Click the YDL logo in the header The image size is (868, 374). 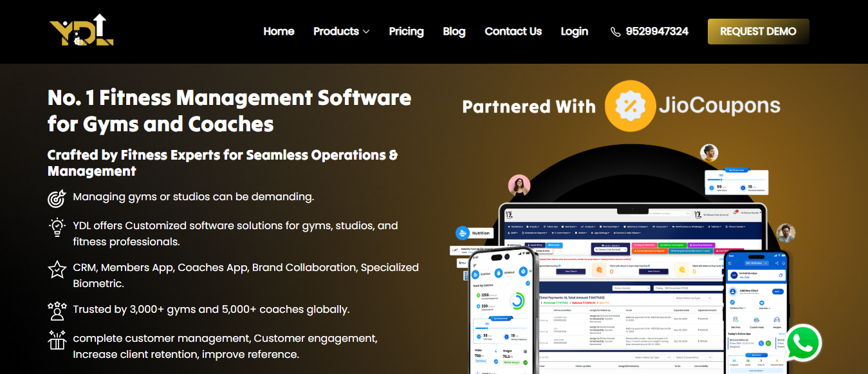pos(82,30)
